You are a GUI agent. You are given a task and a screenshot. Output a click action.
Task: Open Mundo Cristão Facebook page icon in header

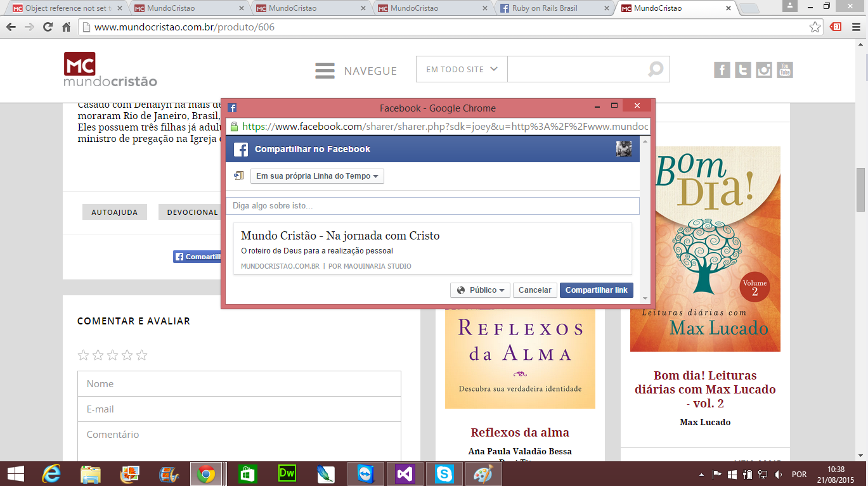722,70
